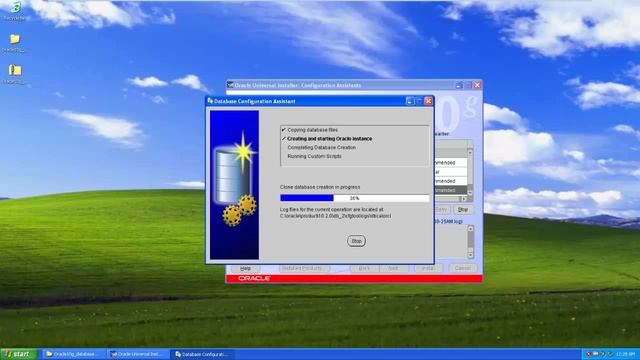Minimize the Oracle Universal Installer window
The height and width of the screenshot is (360, 640).
[x=459, y=85]
